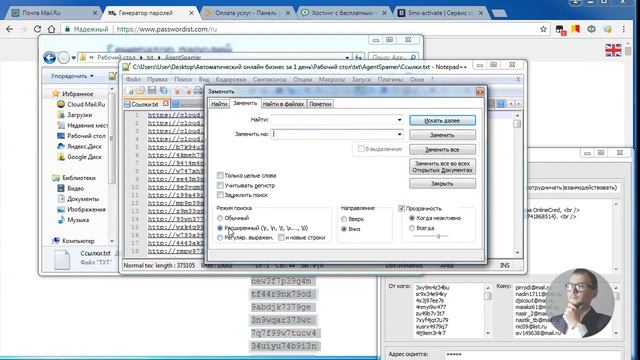This screenshot has height=360, width=640.
Task: Open Explorer recent locations arrow
Action: tap(73, 58)
